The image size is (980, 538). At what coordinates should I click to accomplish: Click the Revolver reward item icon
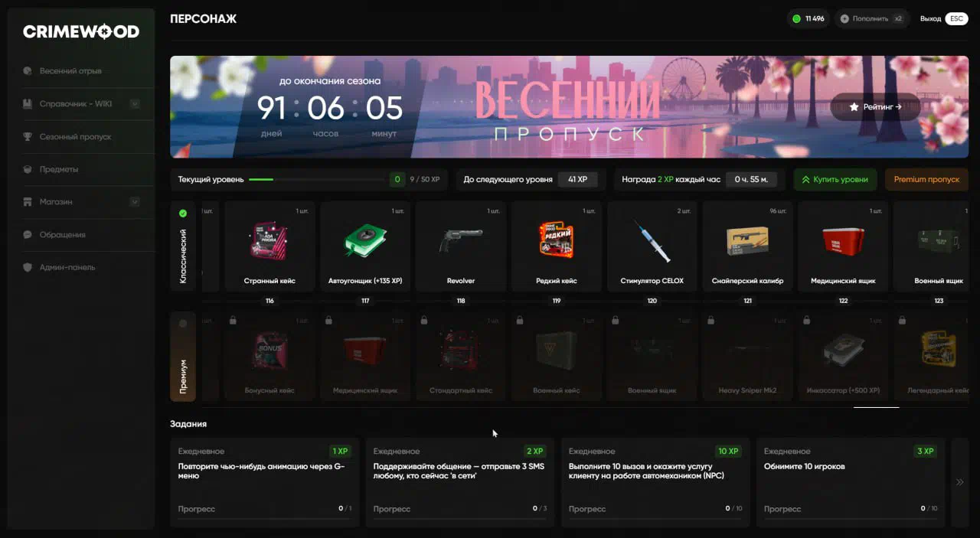[461, 240]
